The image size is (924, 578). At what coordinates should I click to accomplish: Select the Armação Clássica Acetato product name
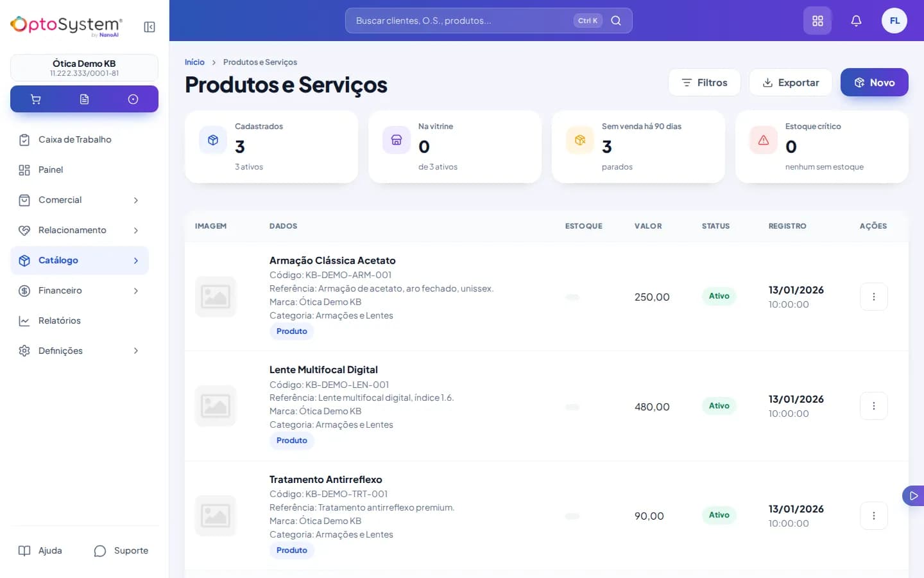point(332,260)
